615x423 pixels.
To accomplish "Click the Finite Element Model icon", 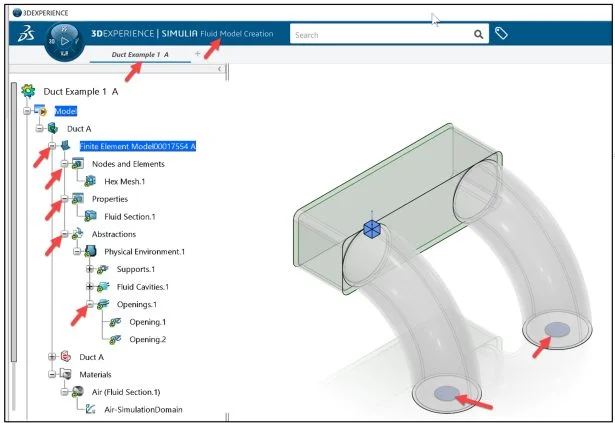I will [65, 146].
